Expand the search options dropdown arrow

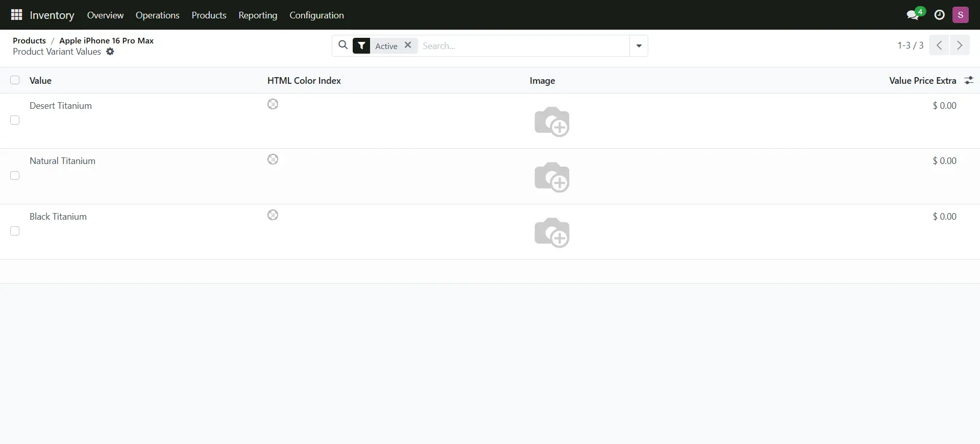pos(639,46)
